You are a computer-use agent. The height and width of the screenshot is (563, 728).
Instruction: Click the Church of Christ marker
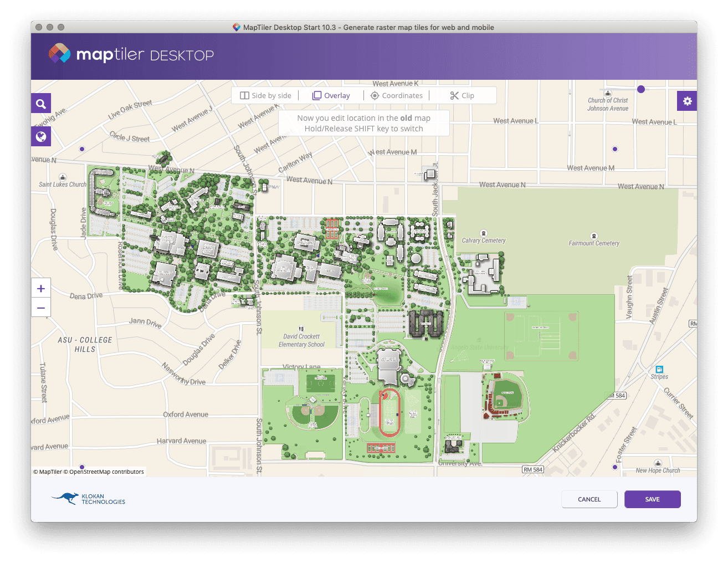pos(608,93)
